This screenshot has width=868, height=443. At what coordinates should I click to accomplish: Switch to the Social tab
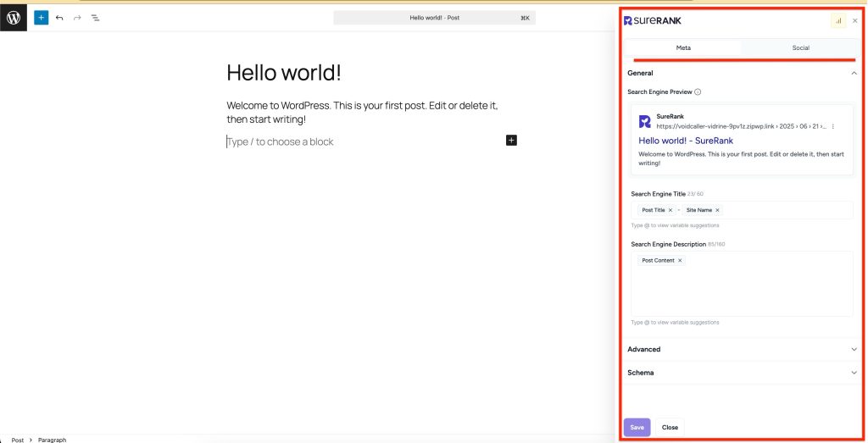[x=800, y=48]
